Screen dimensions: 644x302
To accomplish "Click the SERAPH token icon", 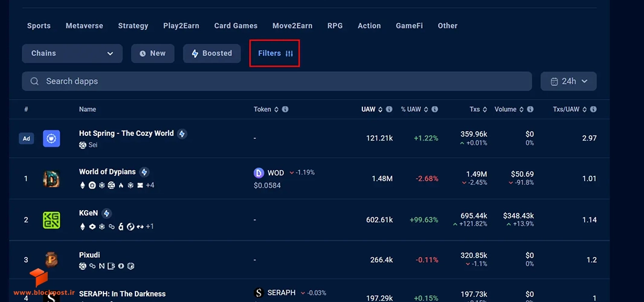I will pyautogui.click(x=259, y=293).
